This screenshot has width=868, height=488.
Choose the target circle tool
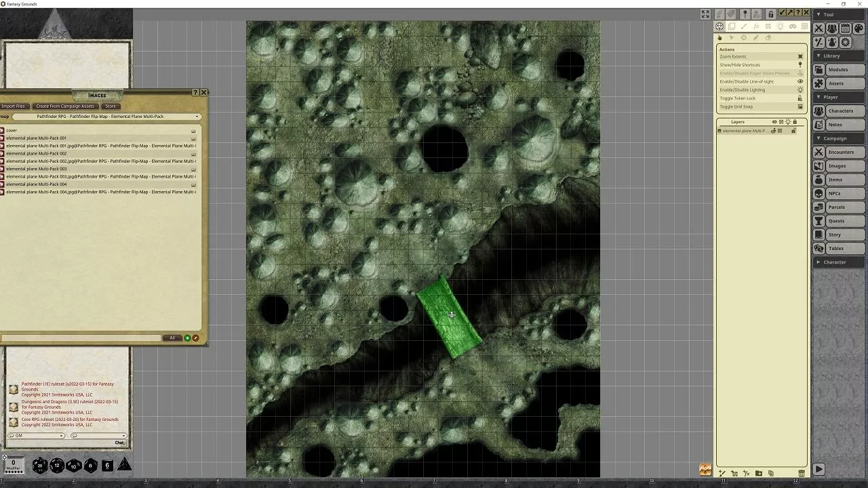point(744,38)
